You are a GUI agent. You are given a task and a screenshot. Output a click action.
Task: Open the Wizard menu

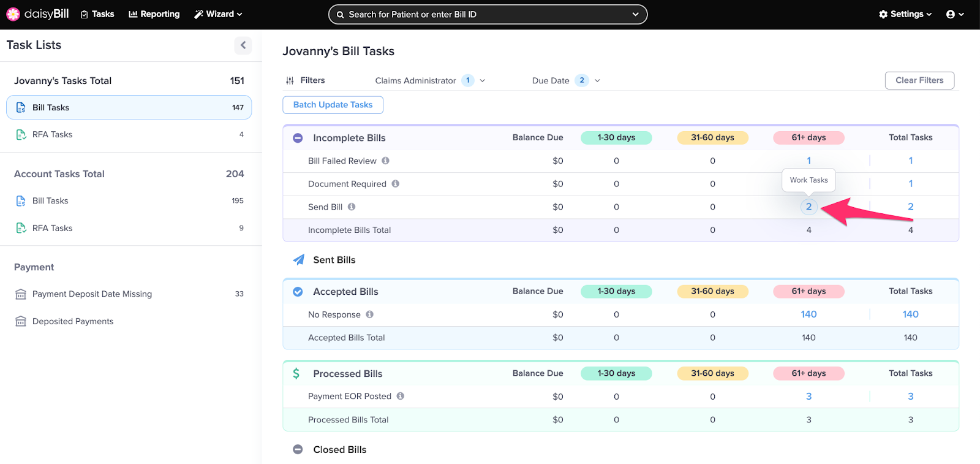218,14
